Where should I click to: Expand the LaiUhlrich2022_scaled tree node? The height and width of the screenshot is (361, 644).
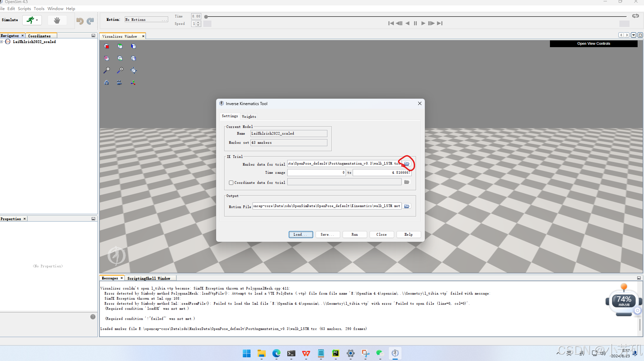(2, 41)
